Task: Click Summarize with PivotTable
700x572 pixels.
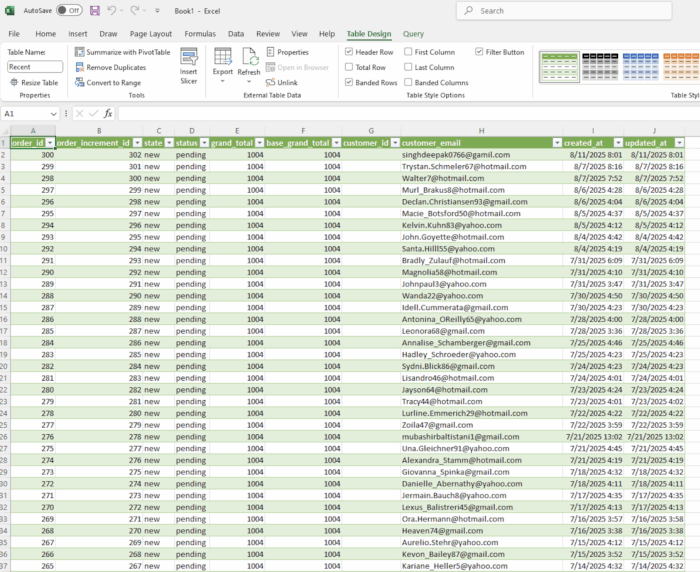Action: pos(123,52)
